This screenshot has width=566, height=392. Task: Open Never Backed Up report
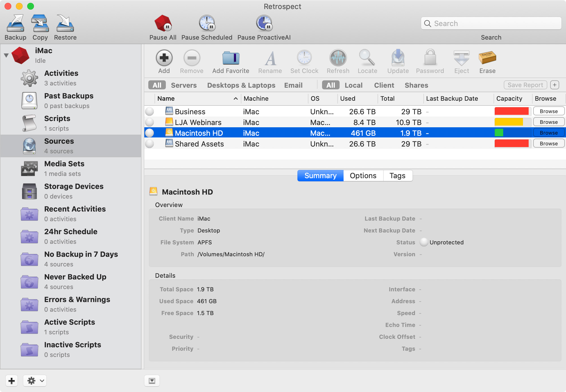71,282
